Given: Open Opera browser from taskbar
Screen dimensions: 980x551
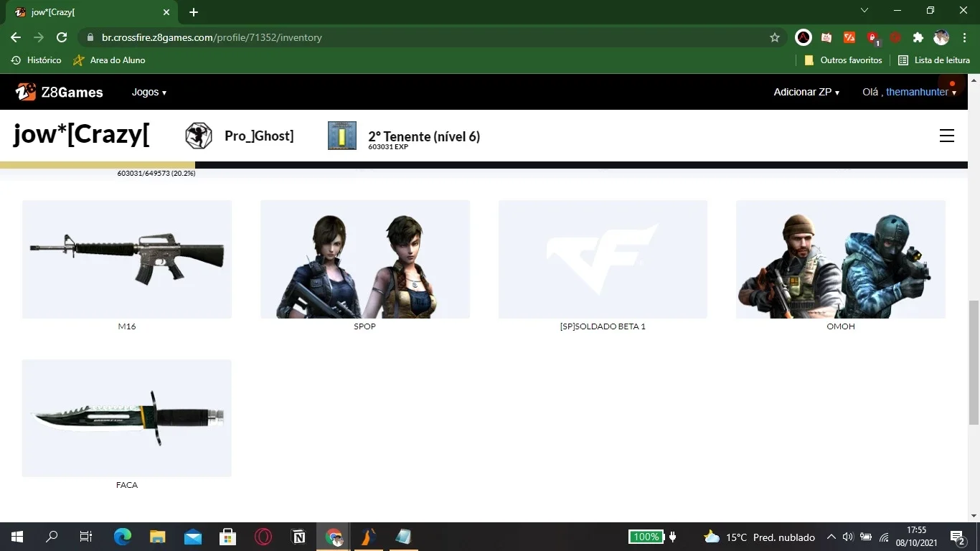Looking at the screenshot, I should 263,537.
